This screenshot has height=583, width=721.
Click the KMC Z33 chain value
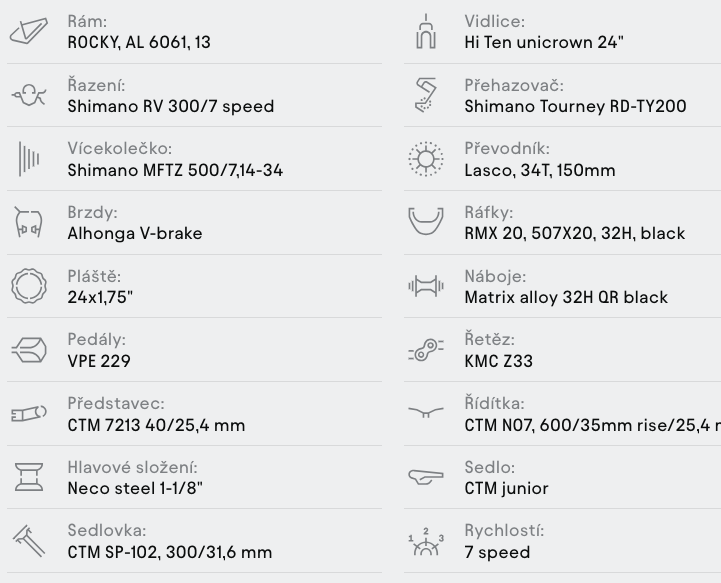tap(498, 361)
